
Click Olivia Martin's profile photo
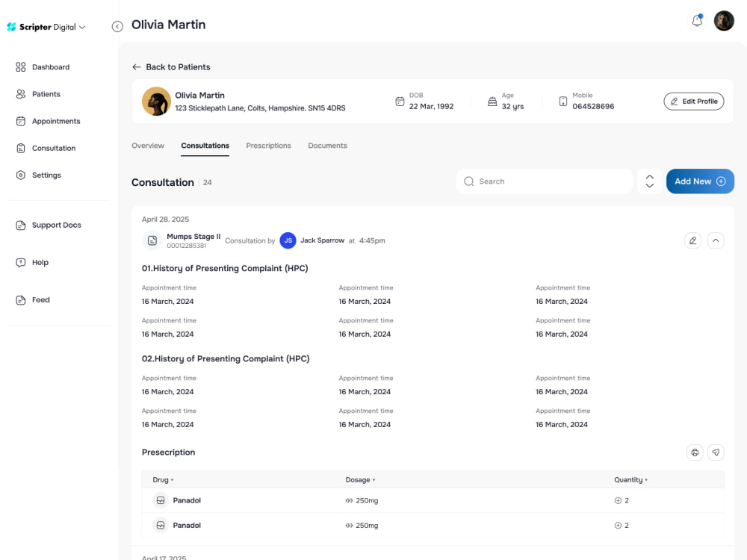pos(156,102)
